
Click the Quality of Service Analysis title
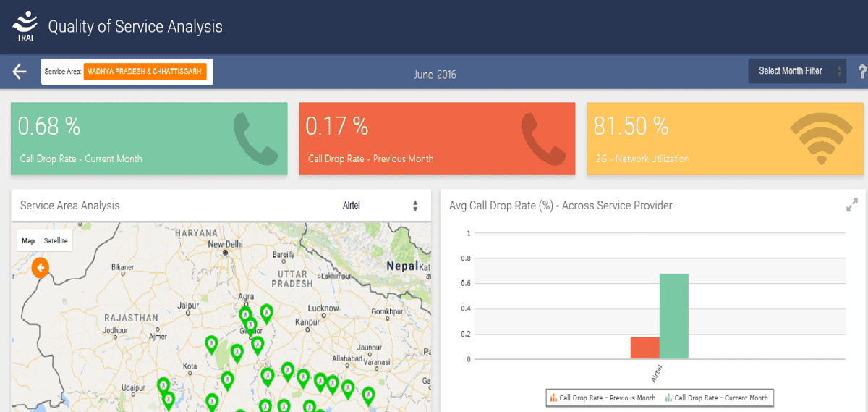[x=135, y=27]
